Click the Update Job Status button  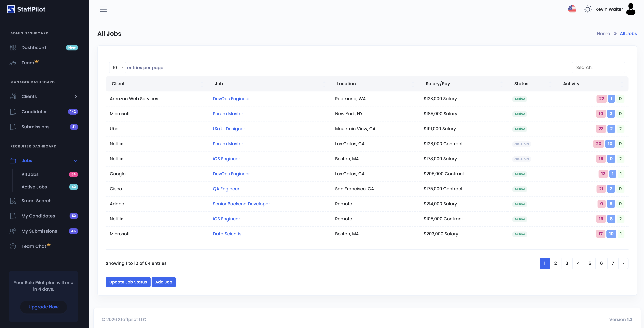click(x=128, y=282)
